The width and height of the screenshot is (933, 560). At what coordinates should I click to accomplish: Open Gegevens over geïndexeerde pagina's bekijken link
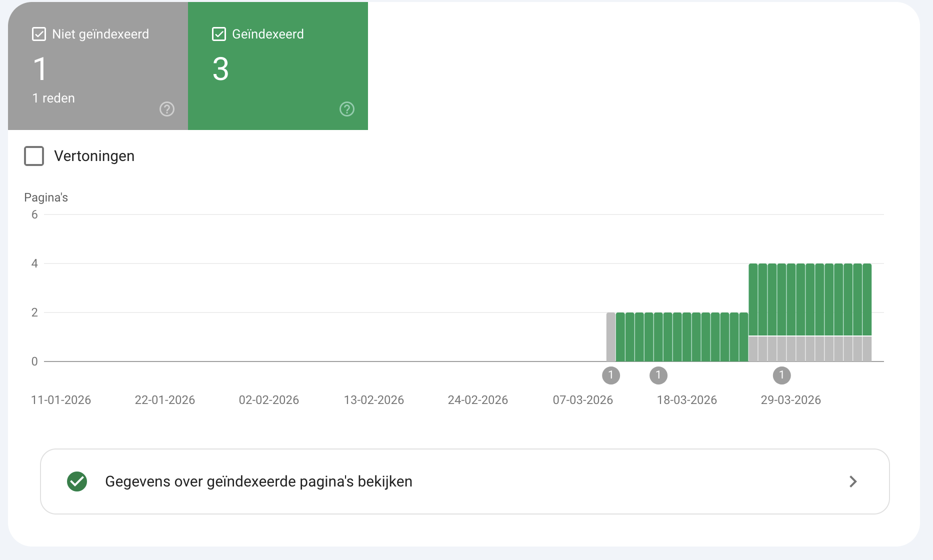click(x=258, y=481)
